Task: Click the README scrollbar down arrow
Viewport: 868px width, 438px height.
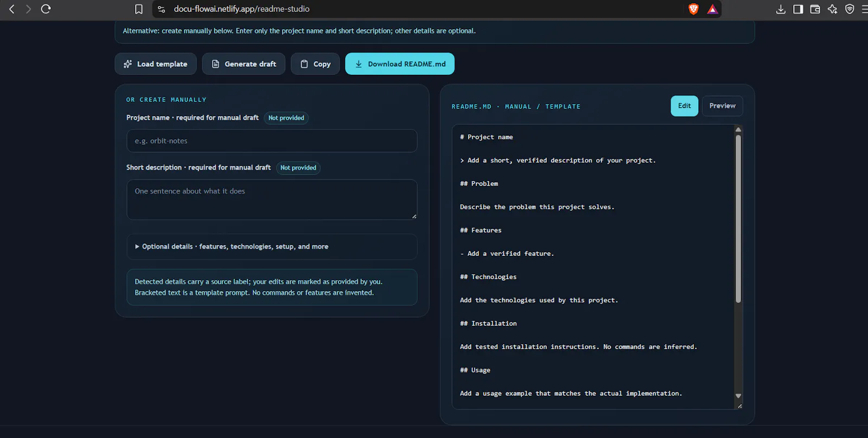Action: (738, 396)
